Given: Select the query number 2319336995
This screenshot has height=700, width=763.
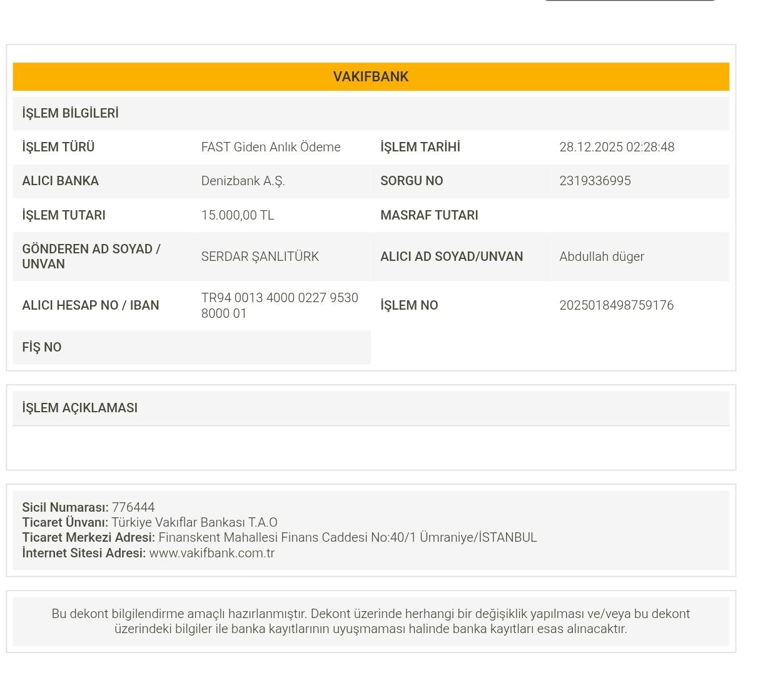Looking at the screenshot, I should 595,181.
